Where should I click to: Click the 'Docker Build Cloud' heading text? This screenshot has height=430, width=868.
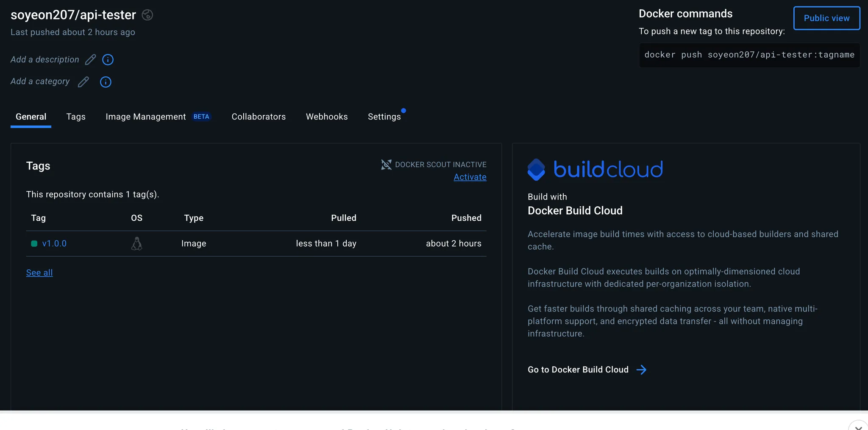tap(575, 211)
